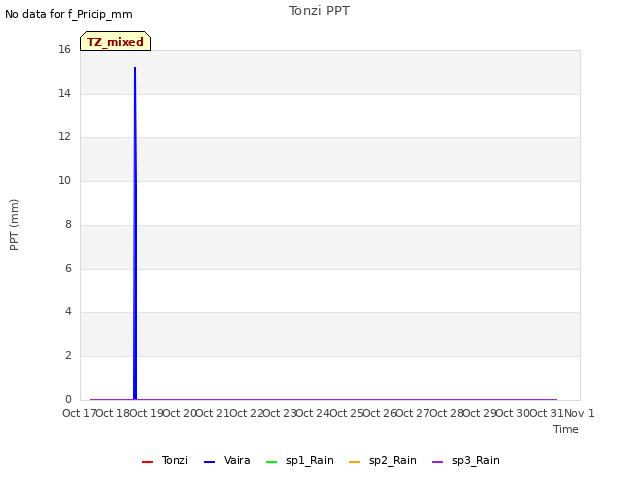640x480 pixels.
Task: Click the y-axis value 10
Action: (64, 180)
